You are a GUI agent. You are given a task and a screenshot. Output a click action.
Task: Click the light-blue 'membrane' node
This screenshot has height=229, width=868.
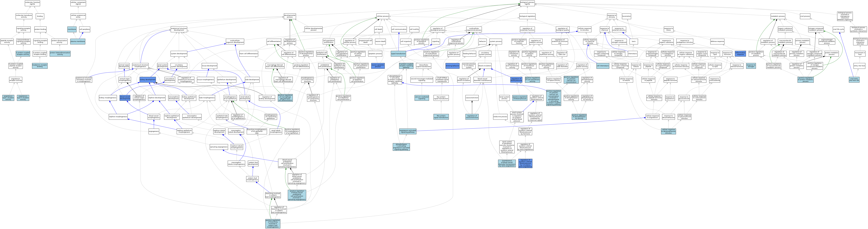point(72,29)
